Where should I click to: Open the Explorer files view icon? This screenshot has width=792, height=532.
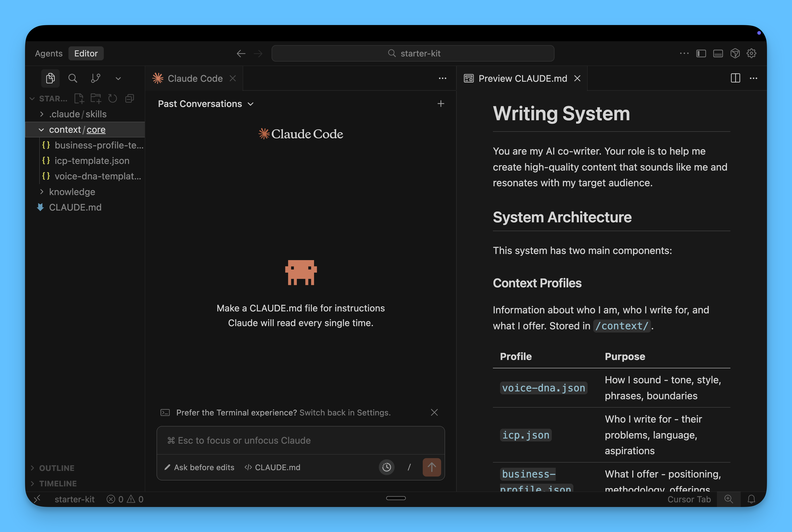pos(51,78)
